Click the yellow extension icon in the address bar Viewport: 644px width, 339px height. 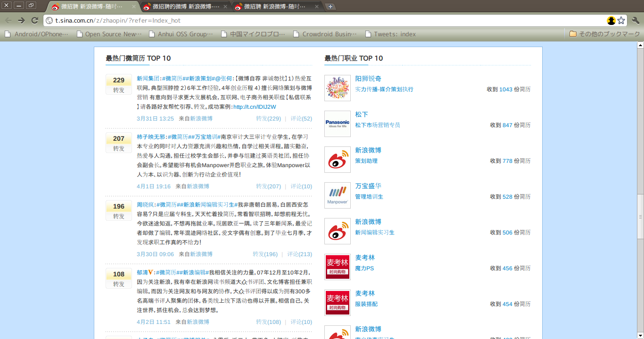click(611, 20)
